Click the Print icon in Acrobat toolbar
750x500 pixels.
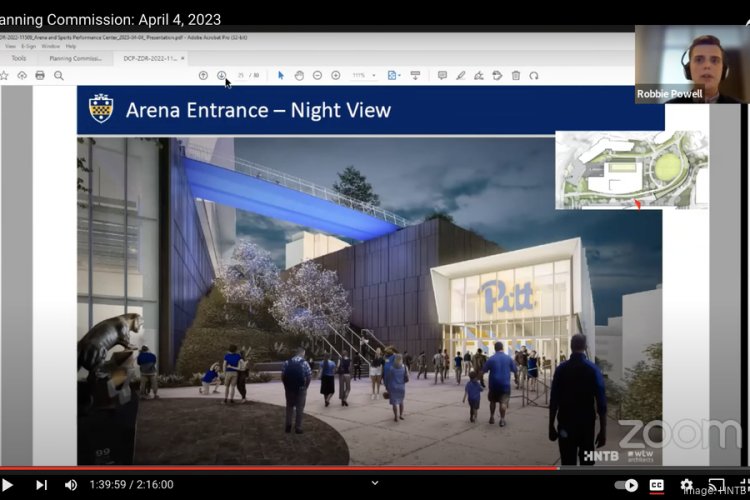(40, 76)
